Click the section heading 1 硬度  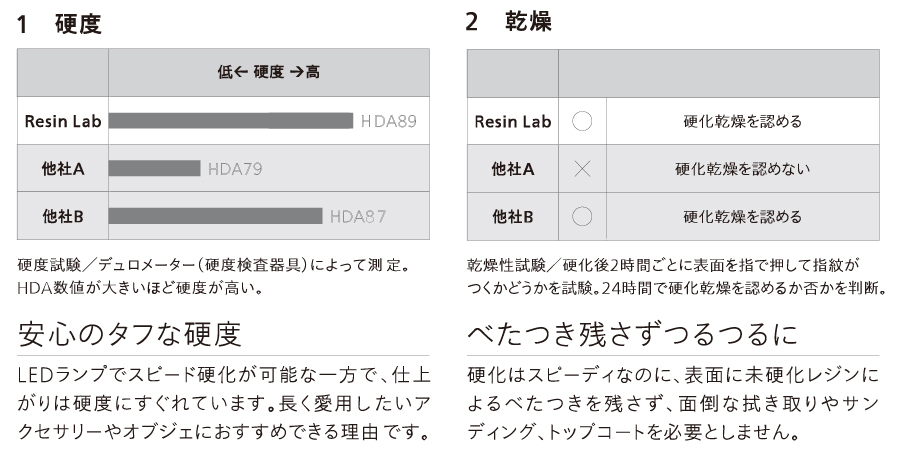coord(60,24)
